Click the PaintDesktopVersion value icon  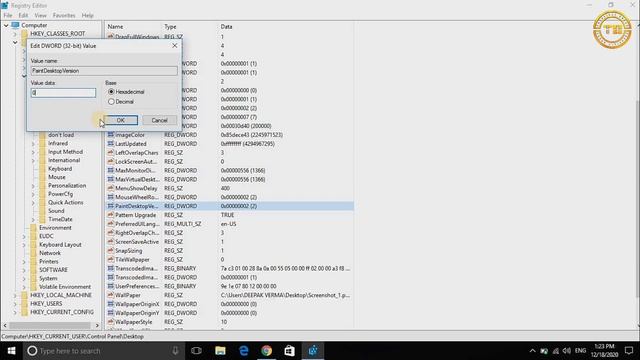coord(111,206)
